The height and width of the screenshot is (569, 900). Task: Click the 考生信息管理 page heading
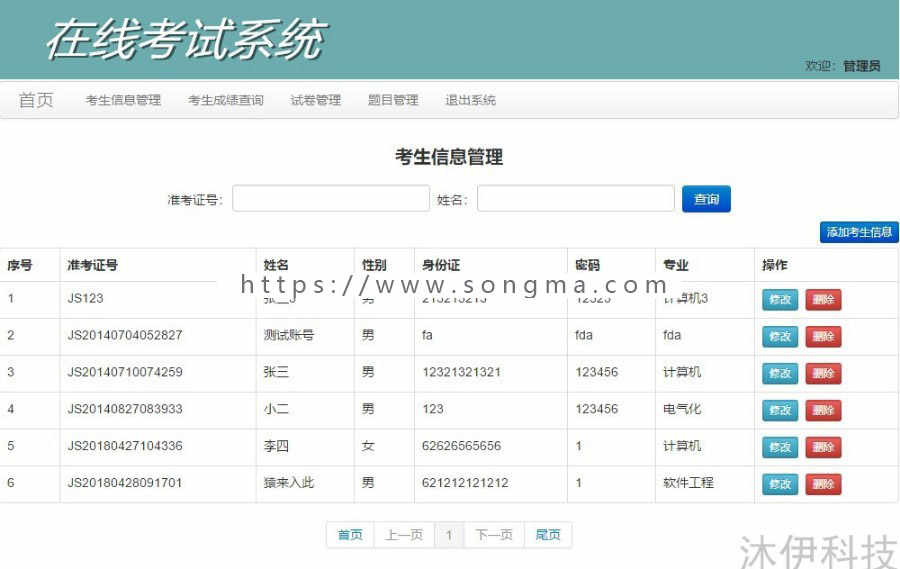pyautogui.click(x=449, y=157)
